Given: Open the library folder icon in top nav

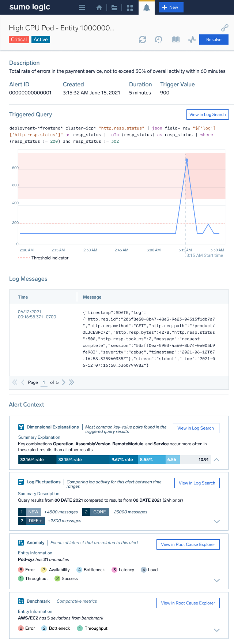Looking at the screenshot, I should [114, 7].
